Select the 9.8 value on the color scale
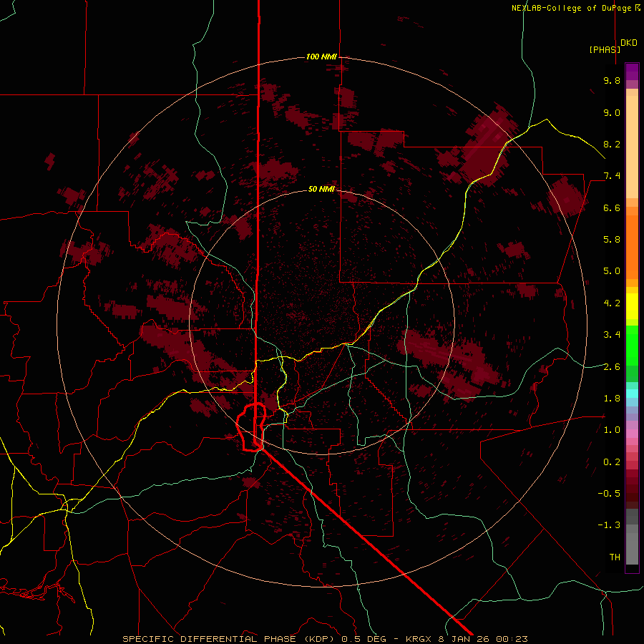 click(612, 80)
